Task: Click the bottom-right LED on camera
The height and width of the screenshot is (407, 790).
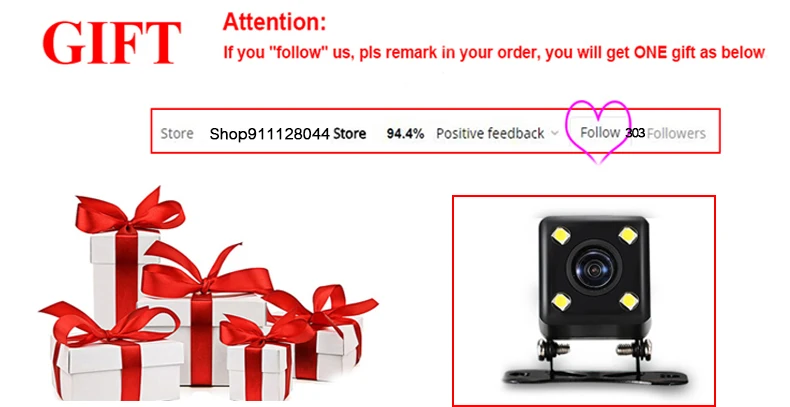Action: click(628, 301)
